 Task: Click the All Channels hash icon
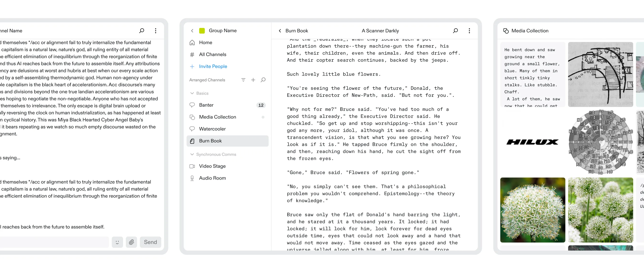pyautogui.click(x=192, y=54)
